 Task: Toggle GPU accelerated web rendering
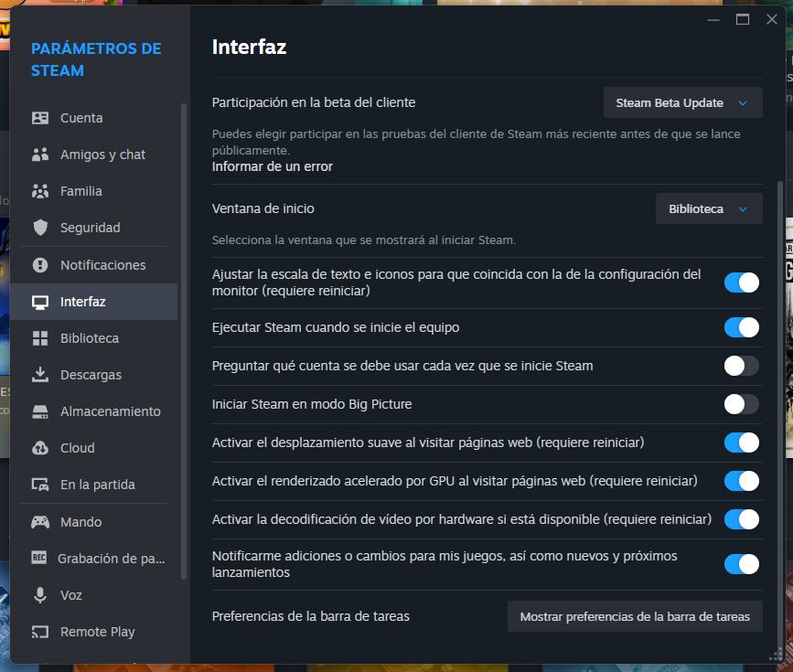coord(742,482)
